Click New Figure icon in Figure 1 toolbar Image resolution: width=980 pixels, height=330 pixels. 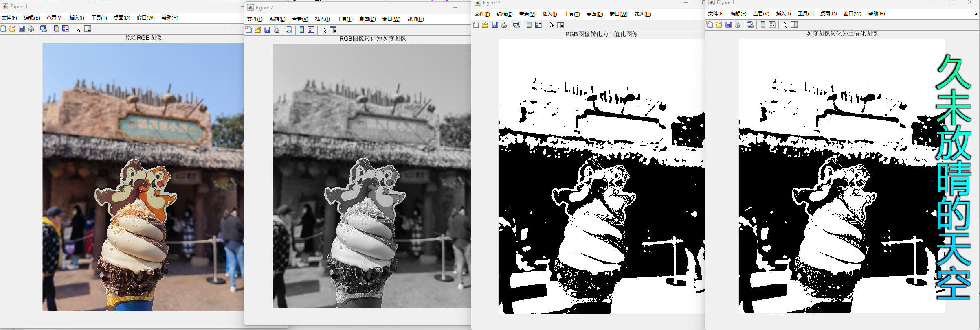tap(3, 29)
